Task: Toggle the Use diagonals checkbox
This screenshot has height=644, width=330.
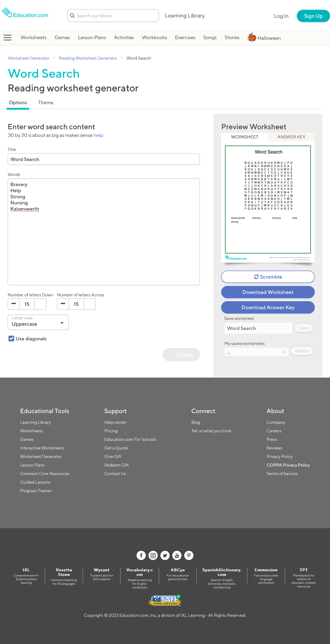Action: 11,338
